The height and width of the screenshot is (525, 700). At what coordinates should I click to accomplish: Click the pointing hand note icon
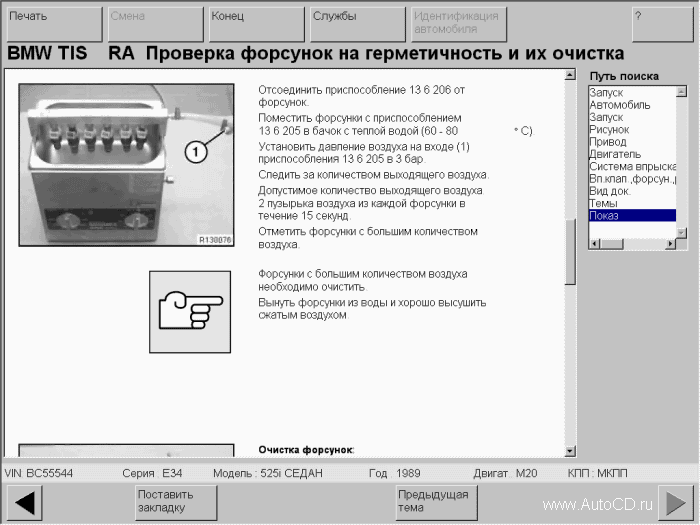190,312
